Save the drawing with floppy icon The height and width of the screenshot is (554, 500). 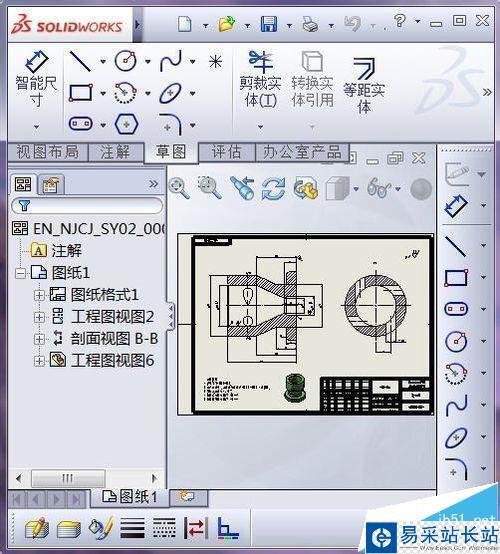pyautogui.click(x=269, y=24)
